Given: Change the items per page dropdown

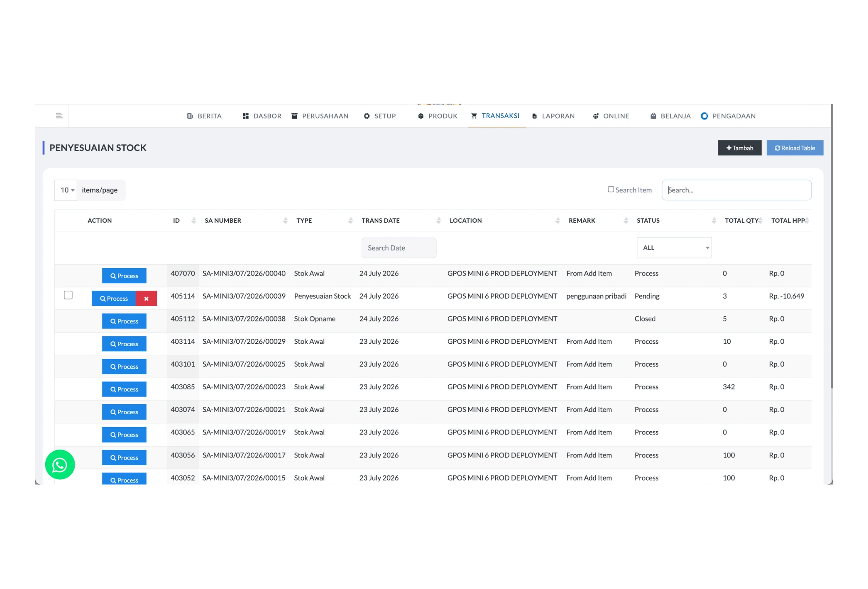Looking at the screenshot, I should click(66, 190).
